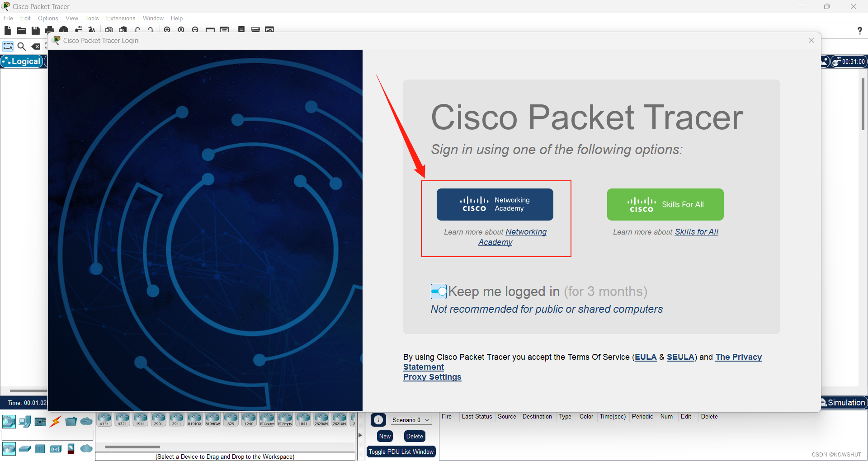Pick the 2911 router device

click(177, 419)
